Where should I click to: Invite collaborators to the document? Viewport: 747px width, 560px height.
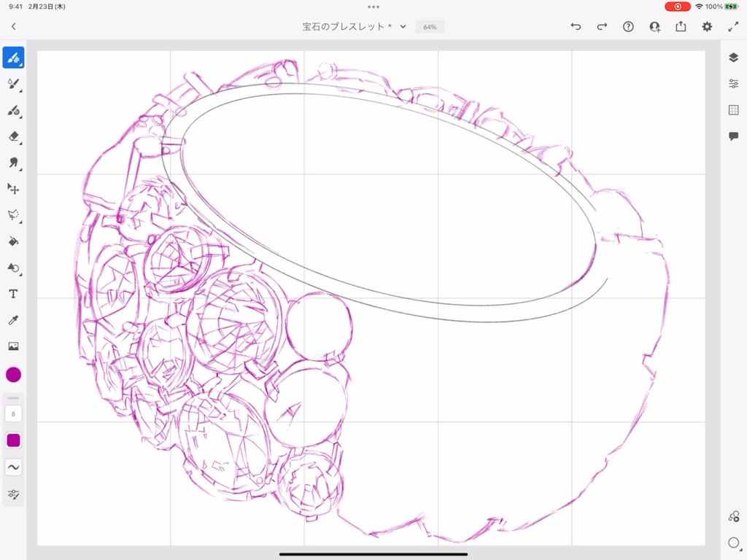(x=655, y=27)
